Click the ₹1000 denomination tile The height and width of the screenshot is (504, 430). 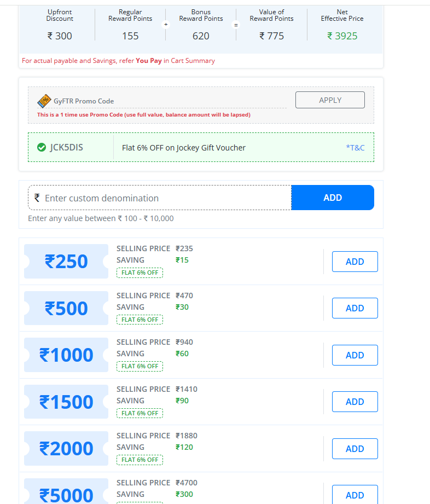(x=66, y=355)
